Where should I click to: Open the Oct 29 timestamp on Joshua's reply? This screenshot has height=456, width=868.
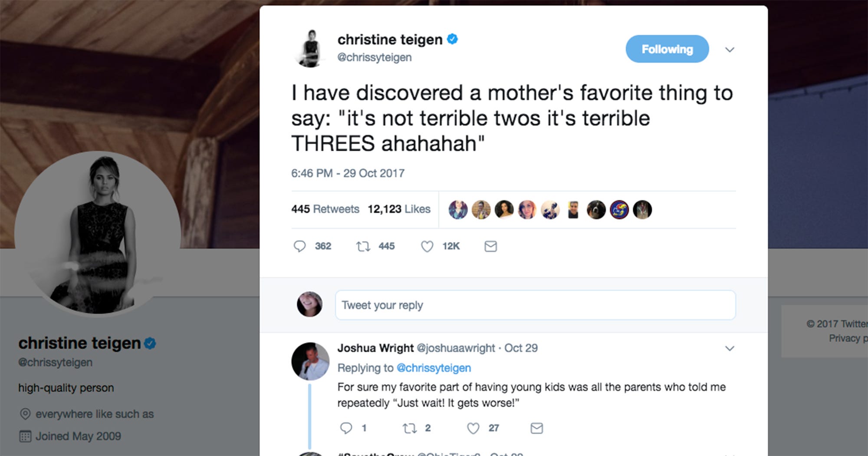[x=521, y=348]
